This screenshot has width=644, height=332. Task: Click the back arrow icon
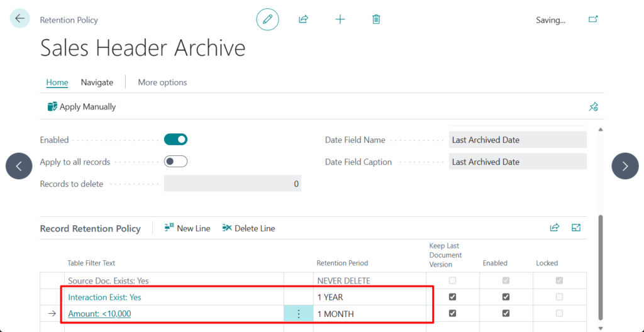tap(19, 19)
